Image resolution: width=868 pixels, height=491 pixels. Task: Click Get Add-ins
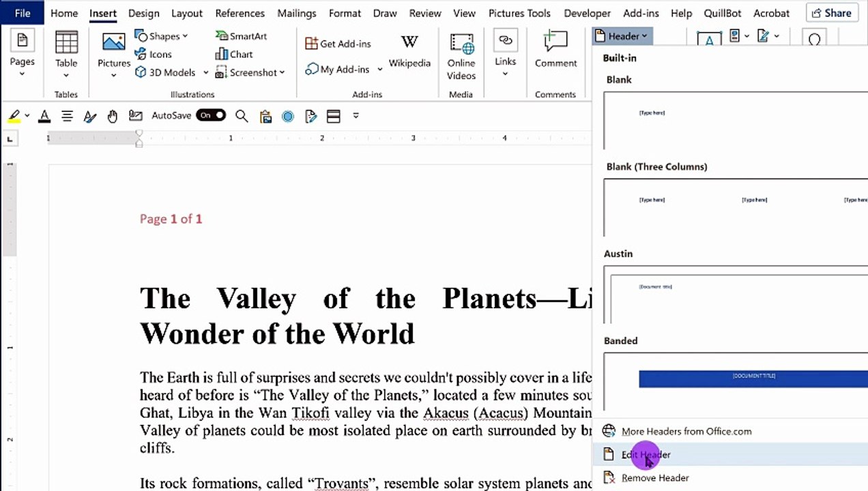338,44
